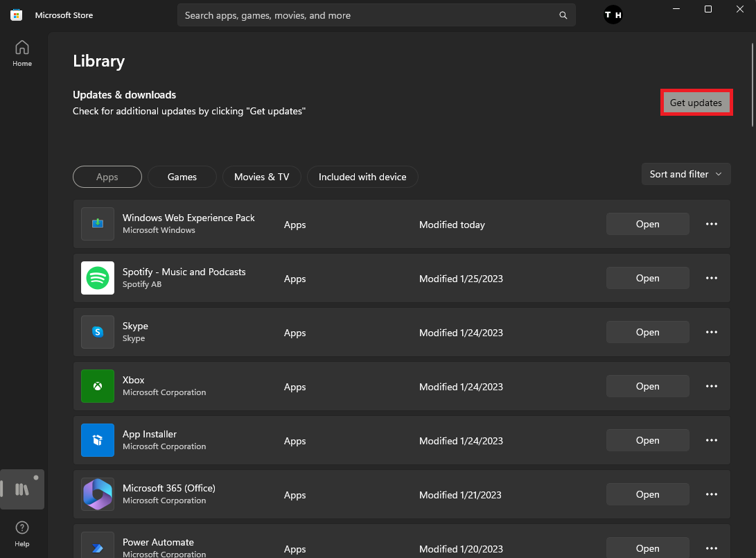
Task: Click the Microsoft Store logo icon
Action: [x=16, y=15]
